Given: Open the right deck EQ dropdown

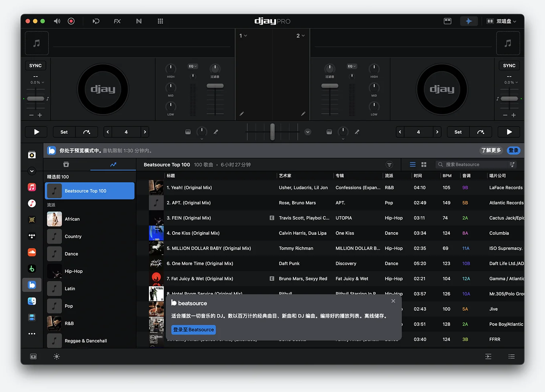Looking at the screenshot, I should click(352, 66).
